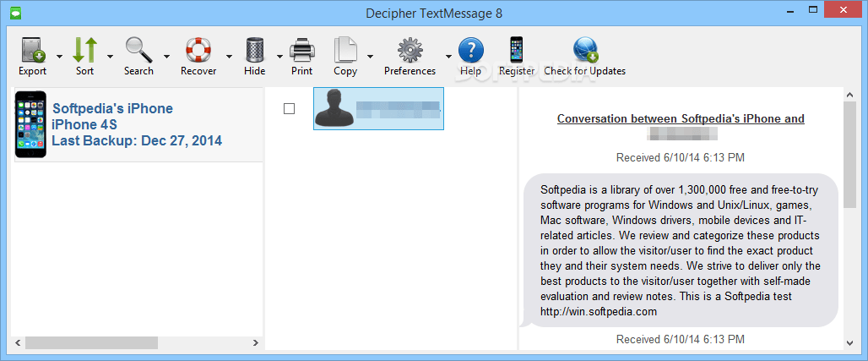Screen dimensions: 868x361
Task: Expand the Sort dropdown arrow
Action: (110, 57)
